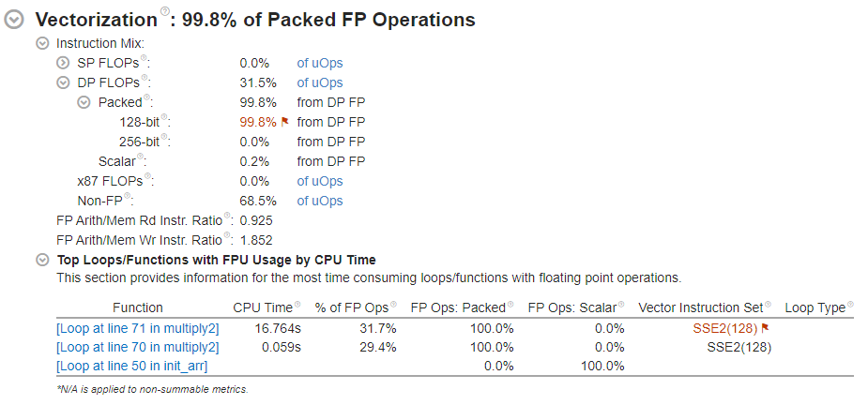
Task: Click help icon for FP Ops: Scalar
Action: [621, 305]
